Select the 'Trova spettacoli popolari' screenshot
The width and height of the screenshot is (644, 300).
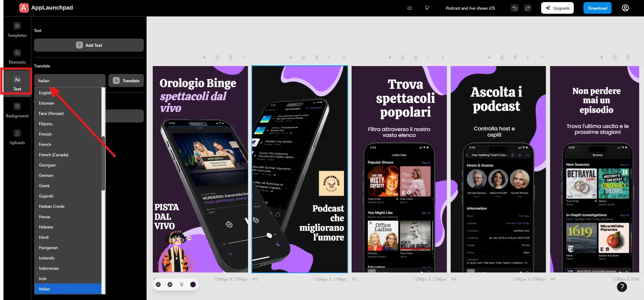click(x=399, y=169)
